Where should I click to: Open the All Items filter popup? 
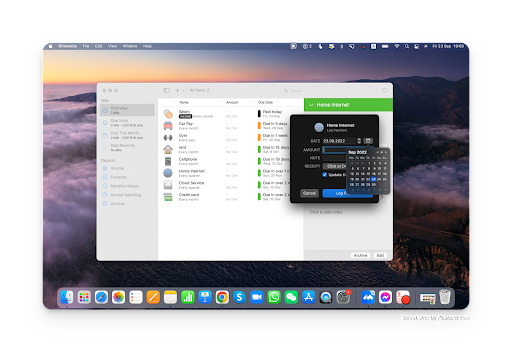click(199, 90)
